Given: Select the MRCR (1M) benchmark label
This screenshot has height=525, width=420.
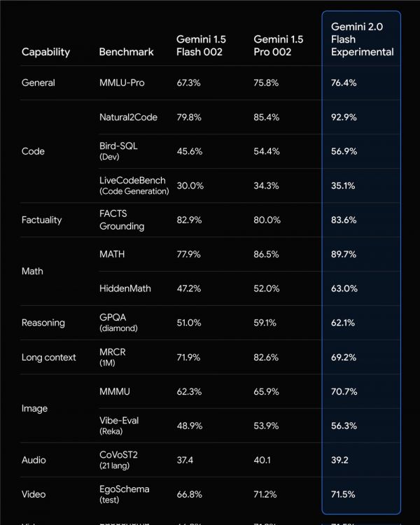Looking at the screenshot, I should point(112,357).
